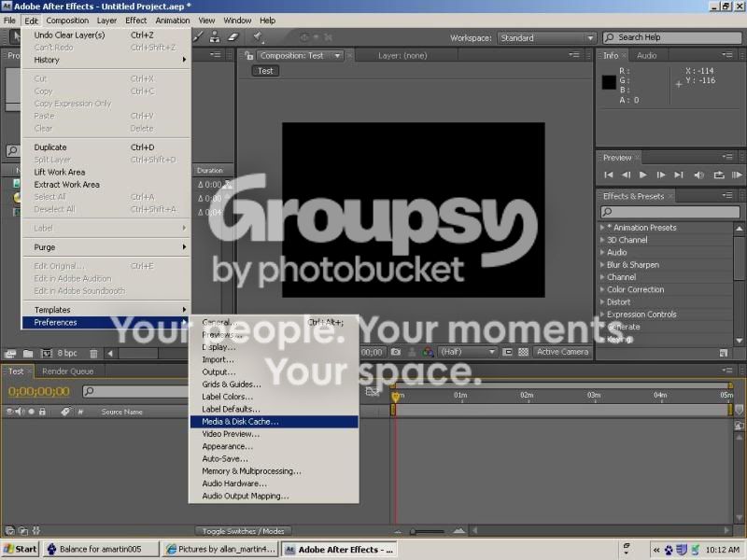Create a new folder in Project panel
Screen dimensions: 747x560
pyautogui.click(x=28, y=354)
